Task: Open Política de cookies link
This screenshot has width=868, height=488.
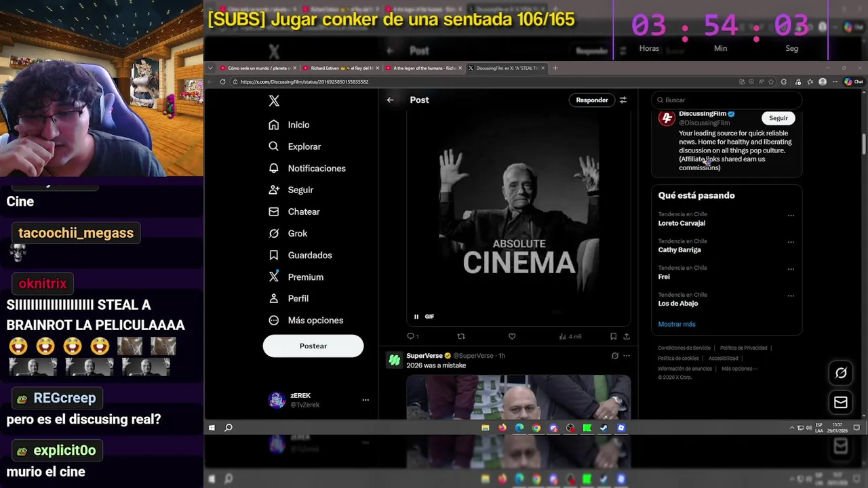Action: [678, 359]
